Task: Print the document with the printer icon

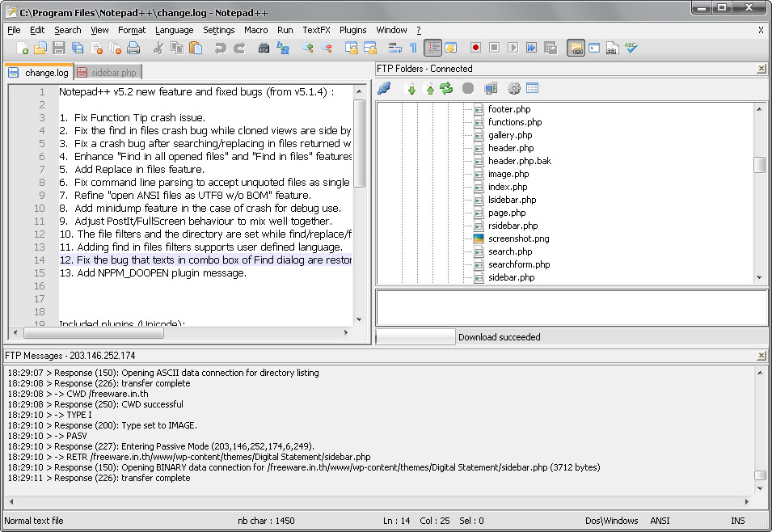Action: point(133,48)
